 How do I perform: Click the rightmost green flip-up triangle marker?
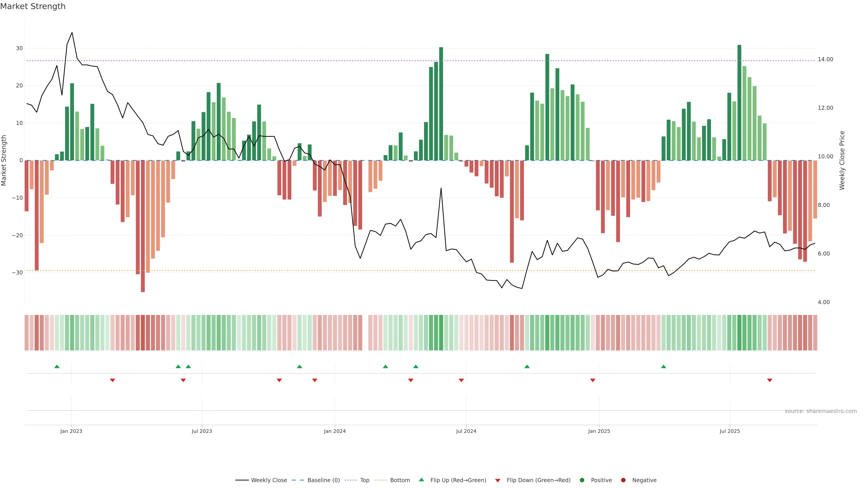tap(663, 366)
